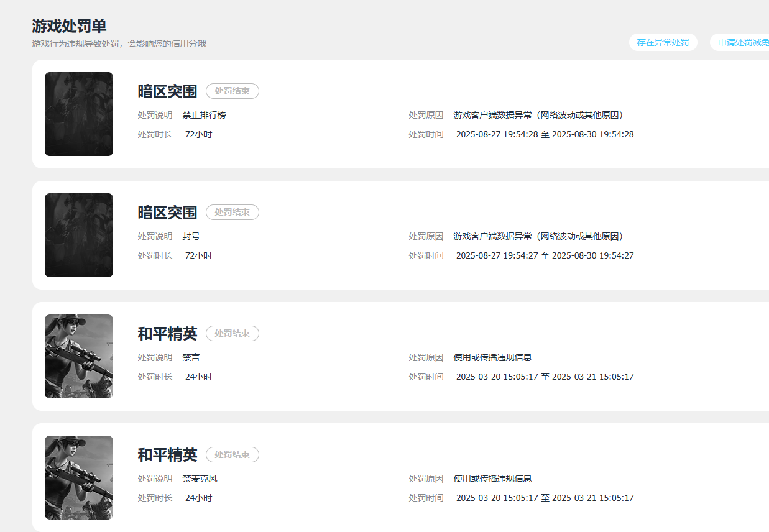Screen dimensions: 769x532
Task: Click the 游戏客户端数据异常 reason in the 禁止排行榜 card
Action: [538, 115]
